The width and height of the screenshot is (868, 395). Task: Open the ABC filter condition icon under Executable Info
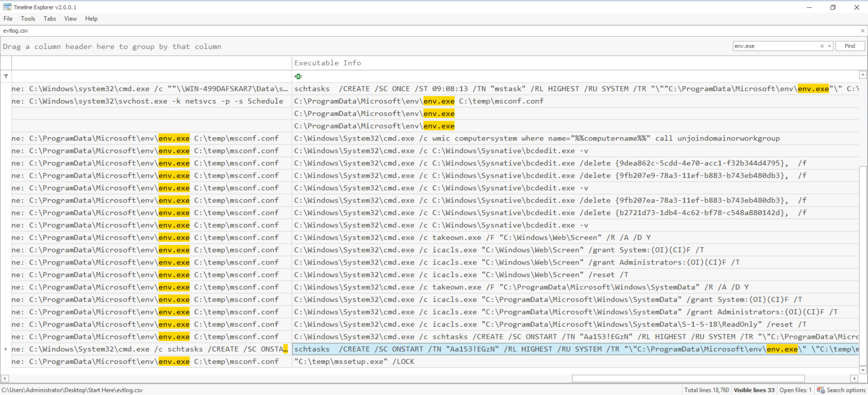click(x=298, y=76)
